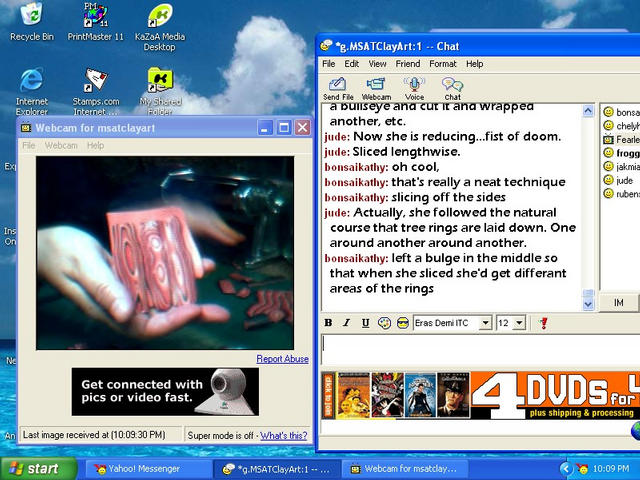Screen dimensions: 640x480
Task: Select user frogg in chat user list
Action: coord(621,153)
